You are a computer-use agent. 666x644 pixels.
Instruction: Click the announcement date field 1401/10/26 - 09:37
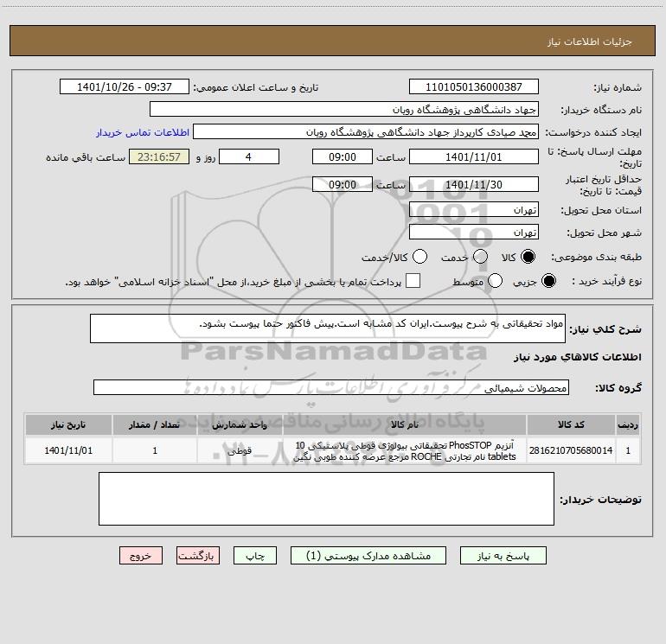click(x=125, y=86)
